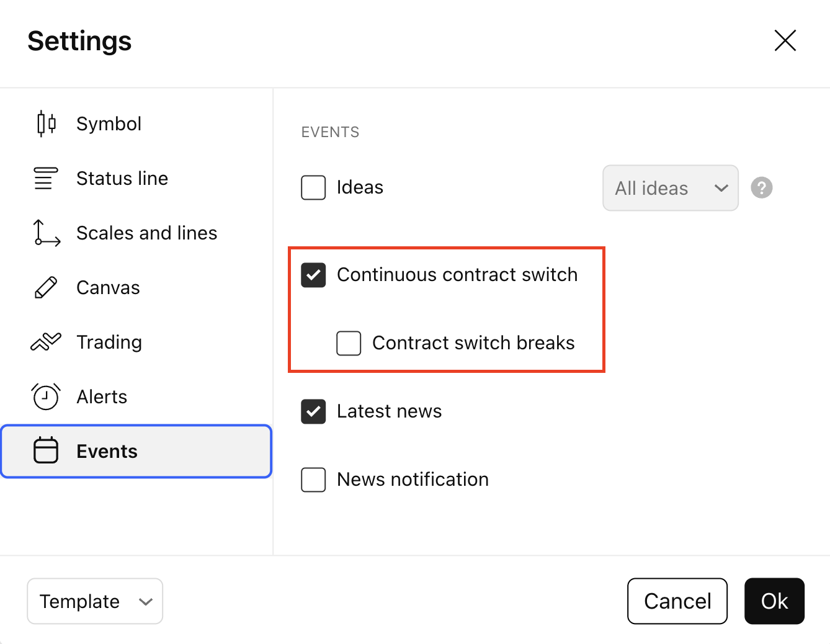Switch to the Status line tab

coord(122,178)
